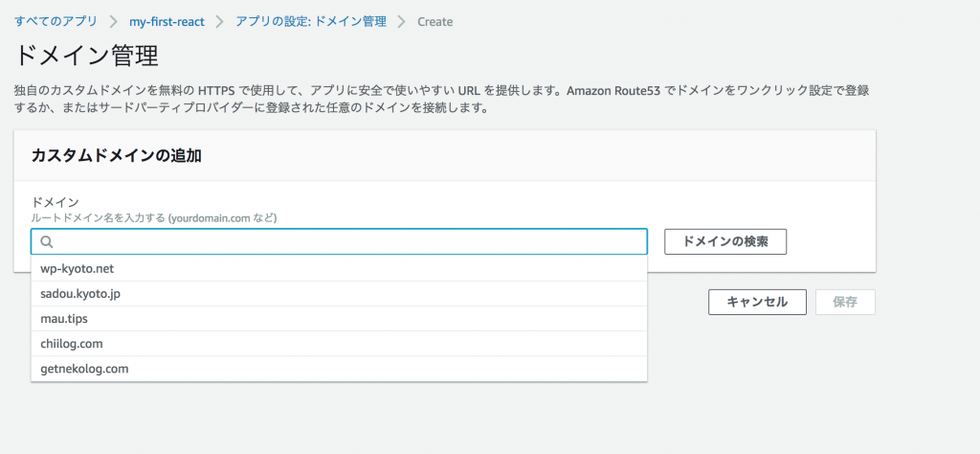Viewport: 980px width, 454px height.
Task: Go to my-first-react app breadcrumb
Action: (167, 22)
